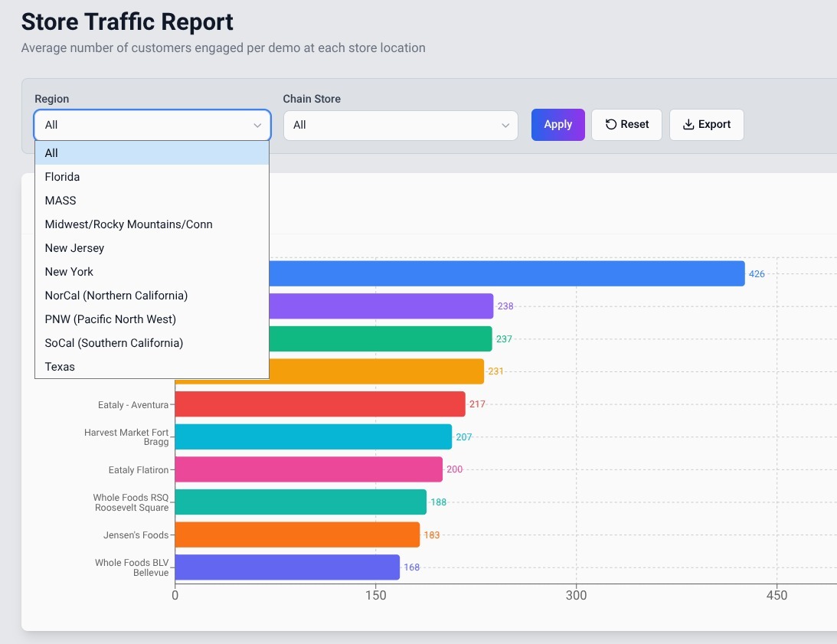Image resolution: width=837 pixels, height=644 pixels.
Task: Select NorCal (Northern California) option
Action: pos(152,296)
